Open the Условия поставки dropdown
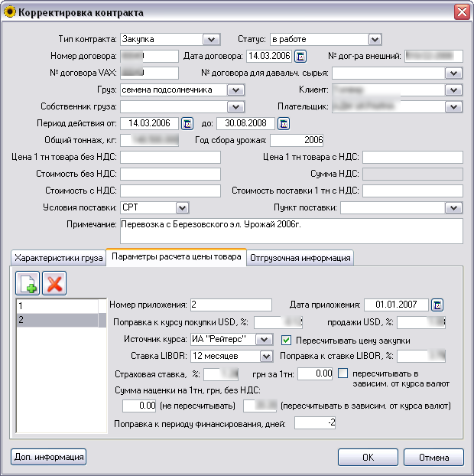Screen dimensions: 474x476 [x=182, y=208]
